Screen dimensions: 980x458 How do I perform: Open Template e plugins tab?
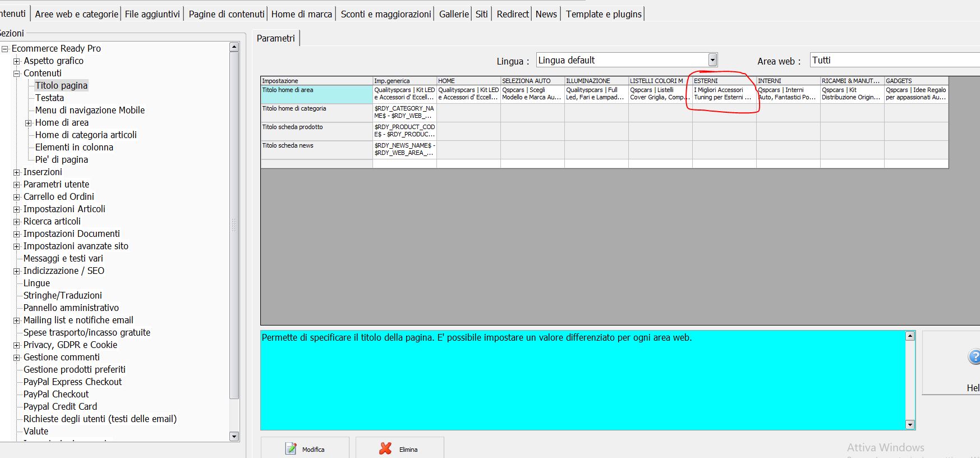(604, 14)
